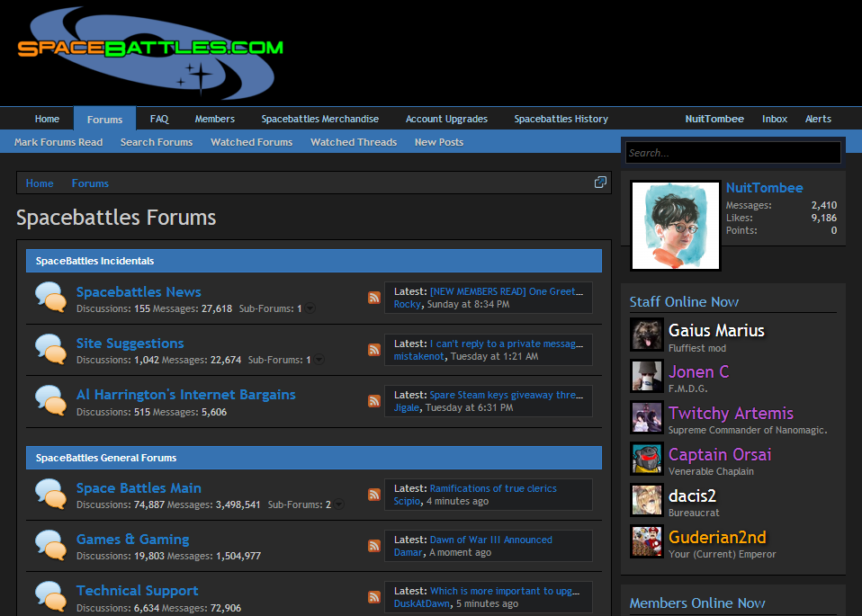862x616 pixels.
Task: Open NuitTombee account menu in navbar
Action: pos(714,119)
